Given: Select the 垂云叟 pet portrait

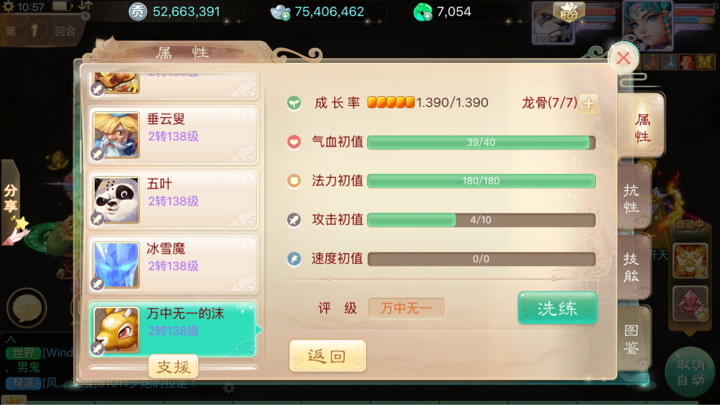Looking at the screenshot, I should pyautogui.click(x=116, y=135).
